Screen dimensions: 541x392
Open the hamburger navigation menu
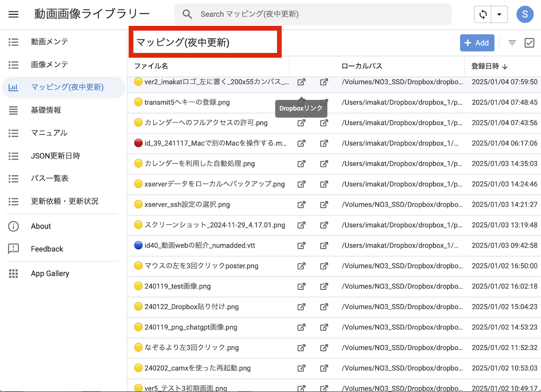tap(14, 14)
